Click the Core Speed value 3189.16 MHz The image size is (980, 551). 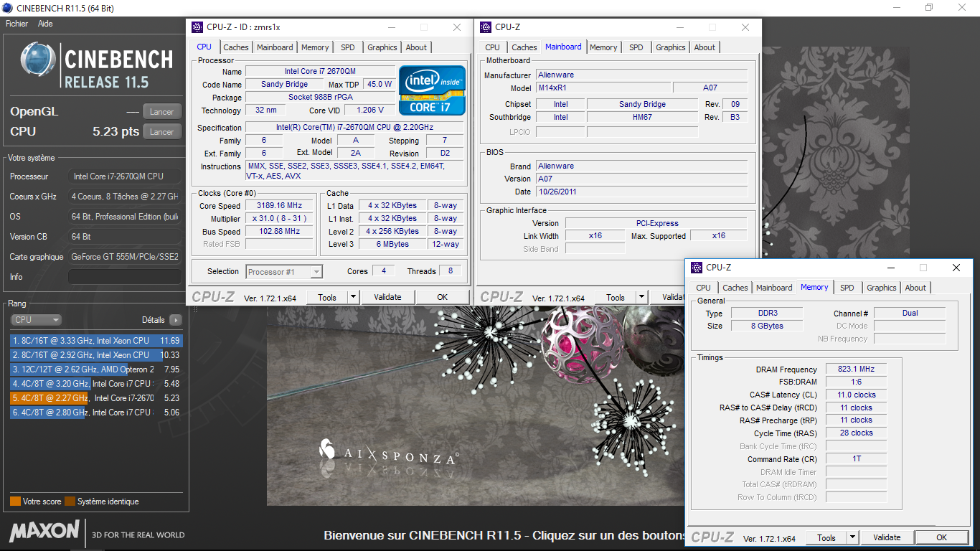click(279, 206)
